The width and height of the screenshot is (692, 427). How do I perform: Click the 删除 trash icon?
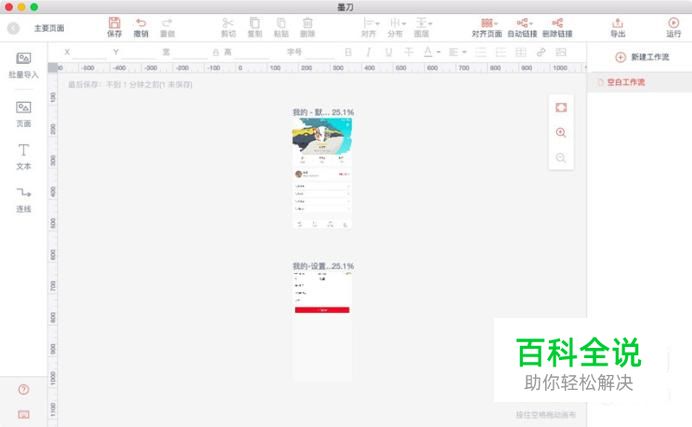[308, 23]
